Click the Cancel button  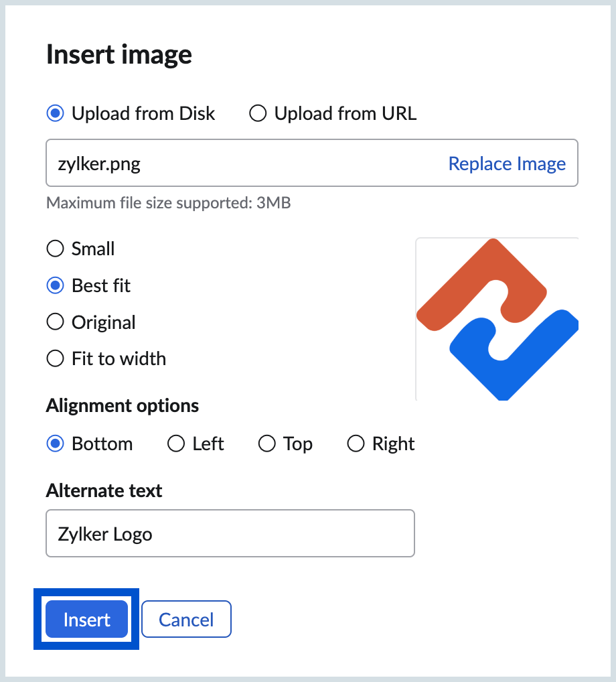pyautogui.click(x=186, y=620)
